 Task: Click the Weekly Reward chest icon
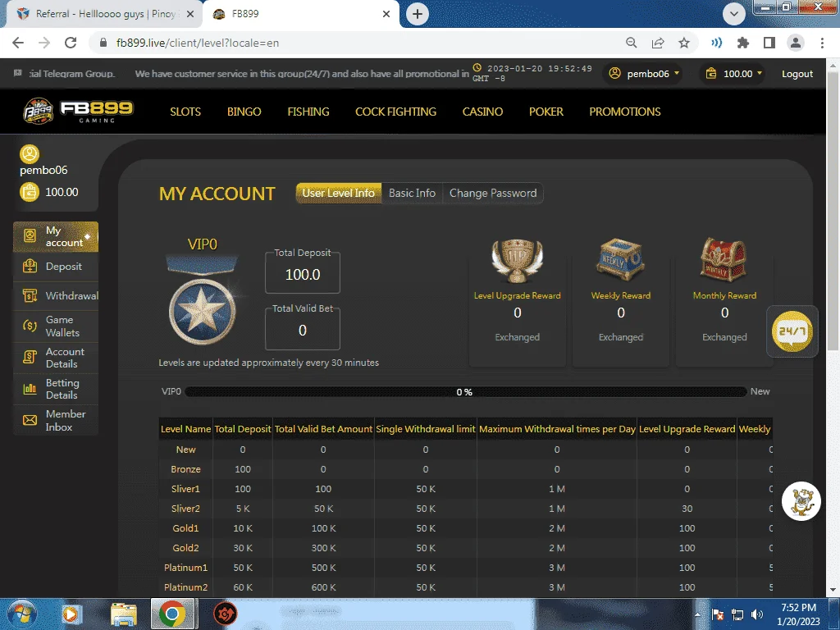[620, 260]
